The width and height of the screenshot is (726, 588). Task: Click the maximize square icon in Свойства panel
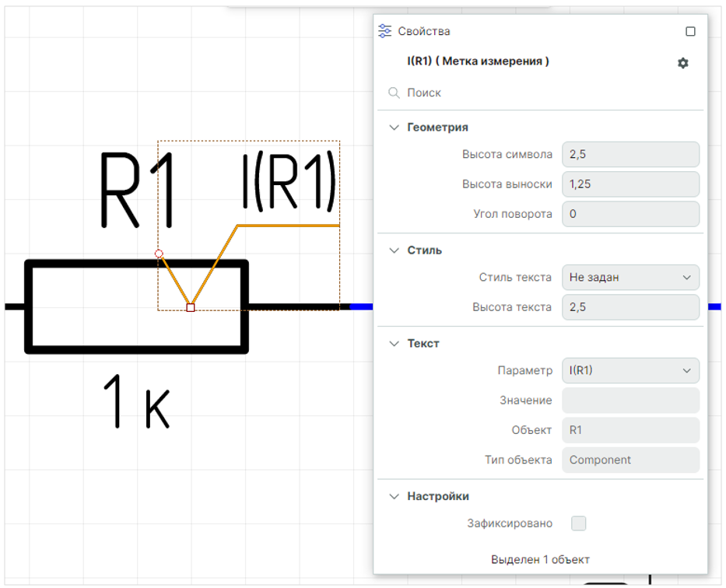click(x=690, y=32)
